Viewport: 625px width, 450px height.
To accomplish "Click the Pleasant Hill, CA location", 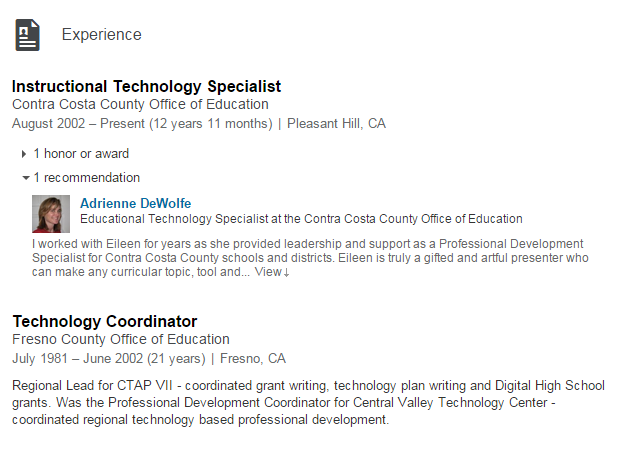I will coord(336,124).
